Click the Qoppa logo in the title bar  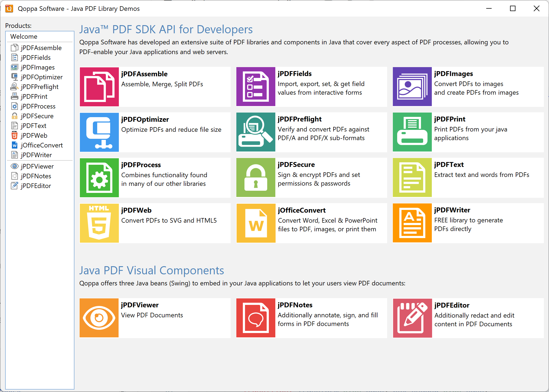9,8
